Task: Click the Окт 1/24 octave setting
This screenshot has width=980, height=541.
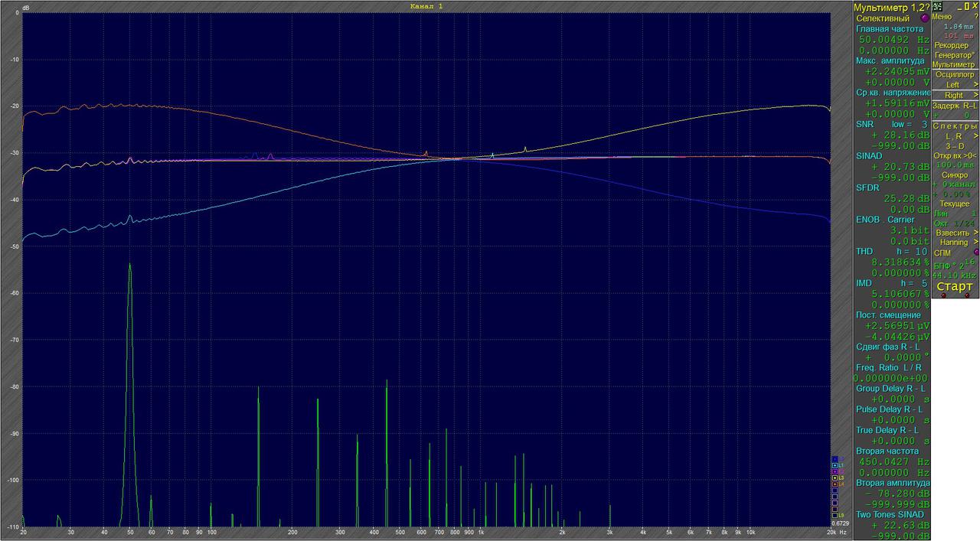Action: [x=954, y=223]
